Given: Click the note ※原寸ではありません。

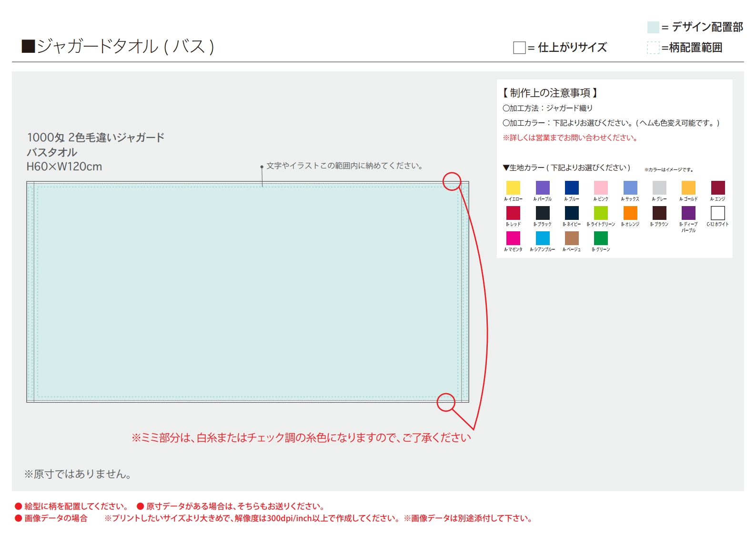Looking at the screenshot, I should click(78, 474).
